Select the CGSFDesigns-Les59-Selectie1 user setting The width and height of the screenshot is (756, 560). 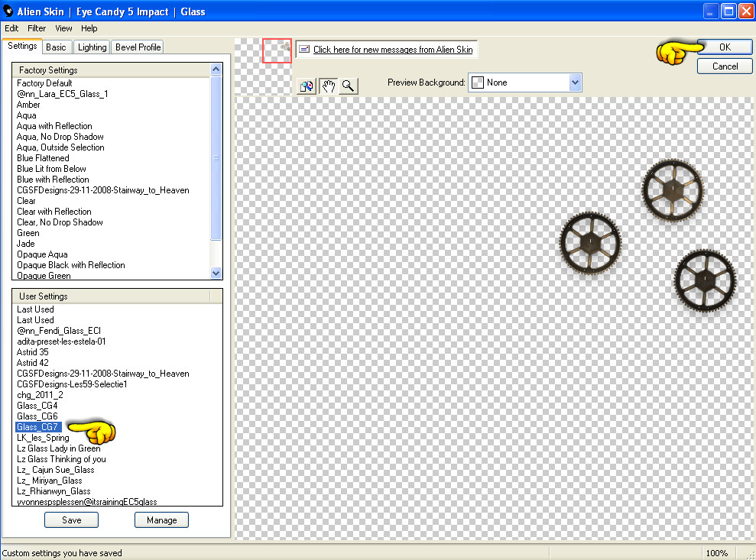click(x=72, y=384)
